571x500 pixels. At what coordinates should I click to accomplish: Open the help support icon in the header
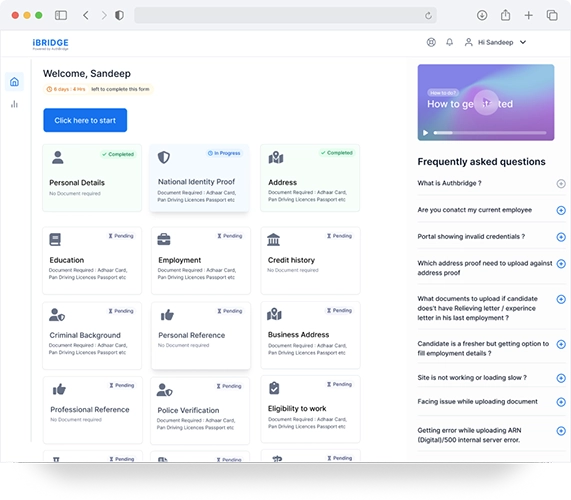point(431,42)
